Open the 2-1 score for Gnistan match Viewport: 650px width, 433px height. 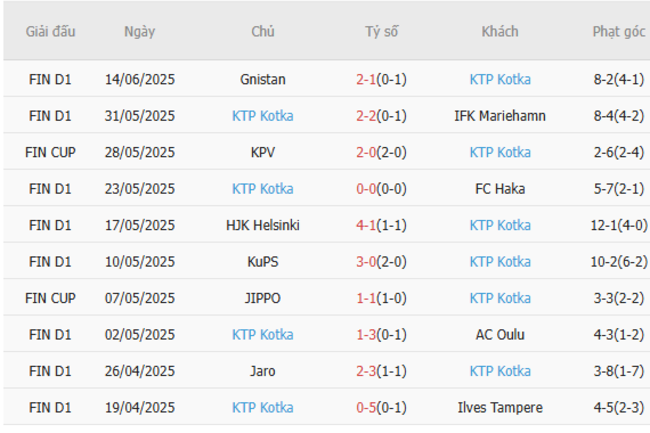381,79
